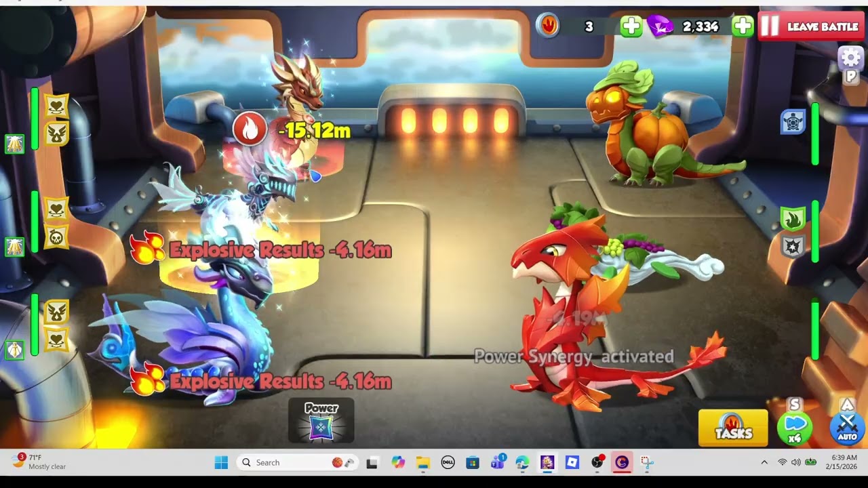Viewport: 868px width, 488px height.
Task: Check the battery status icon
Action: pos(810,463)
